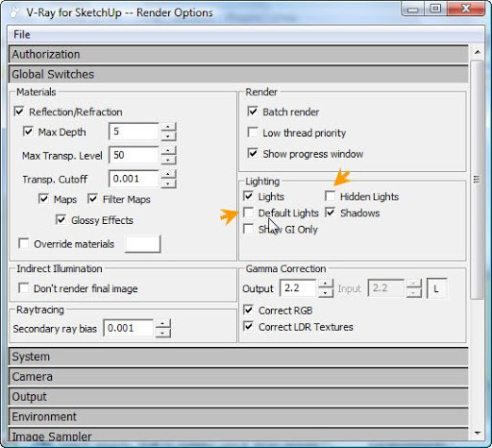Screen dimensions: 492x448
Task: Open the File menu
Action: click(x=22, y=35)
